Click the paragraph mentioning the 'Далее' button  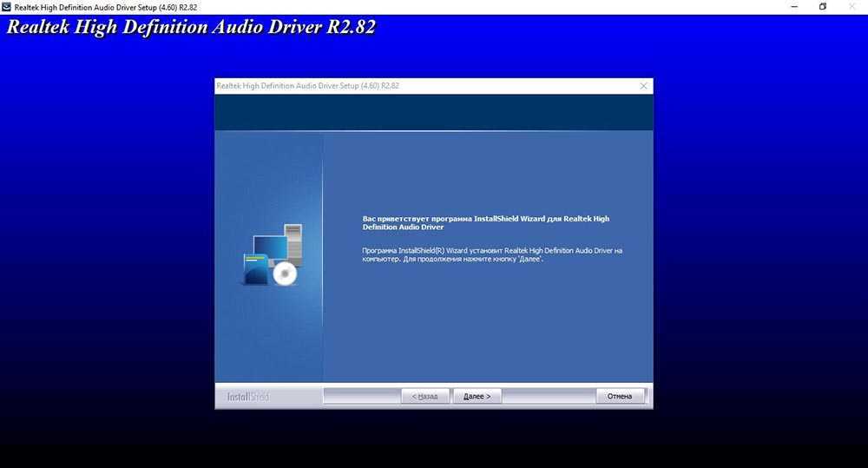point(492,255)
